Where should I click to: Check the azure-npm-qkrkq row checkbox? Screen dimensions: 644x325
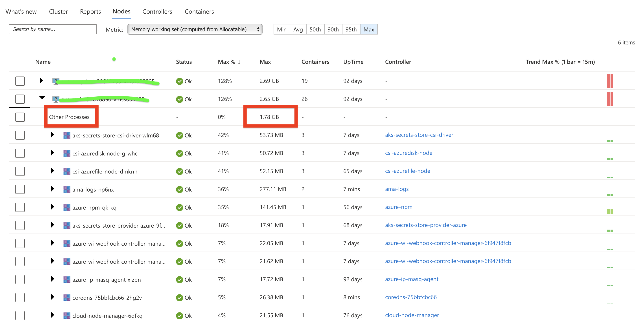(20, 207)
